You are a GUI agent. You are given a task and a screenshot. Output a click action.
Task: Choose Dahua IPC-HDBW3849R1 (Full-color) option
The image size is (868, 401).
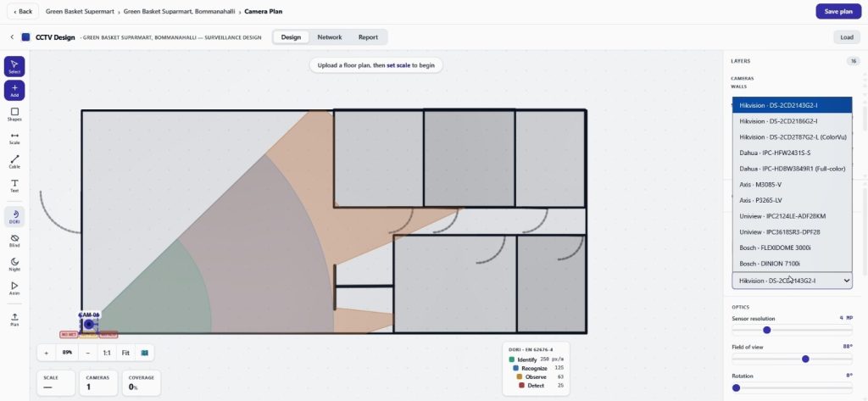coord(793,169)
